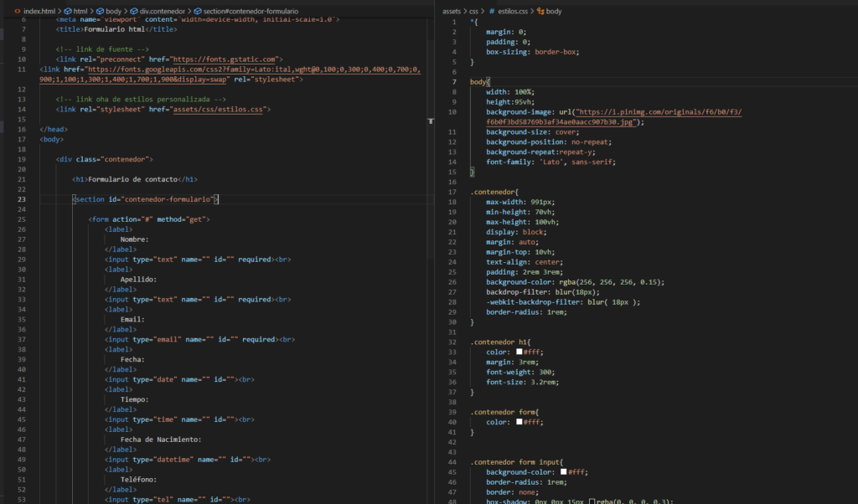Click the input type="date" line

click(179, 379)
